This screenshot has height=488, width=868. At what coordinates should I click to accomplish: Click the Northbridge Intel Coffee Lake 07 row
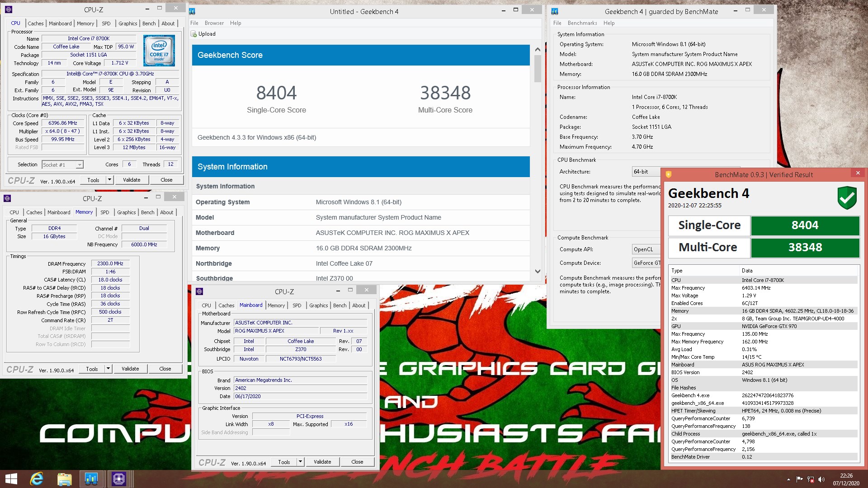pyautogui.click(x=361, y=263)
